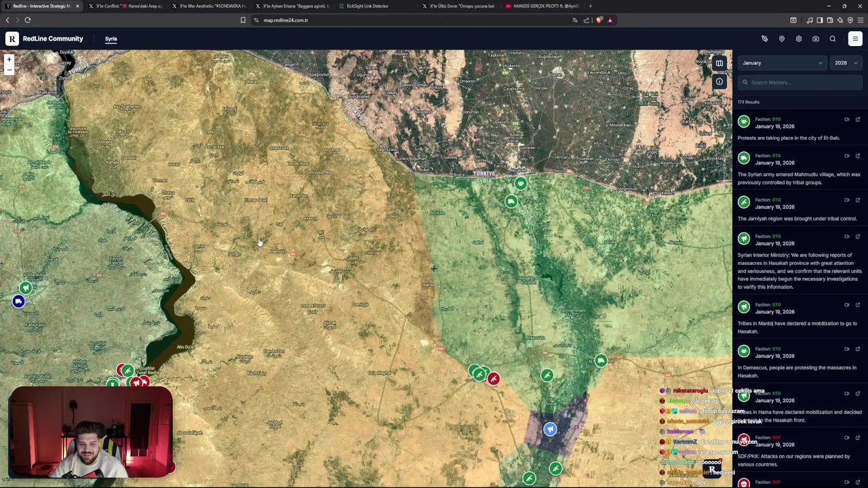Click rifle icon of Jarniyah region entry
The image size is (868, 488).
tap(744, 203)
